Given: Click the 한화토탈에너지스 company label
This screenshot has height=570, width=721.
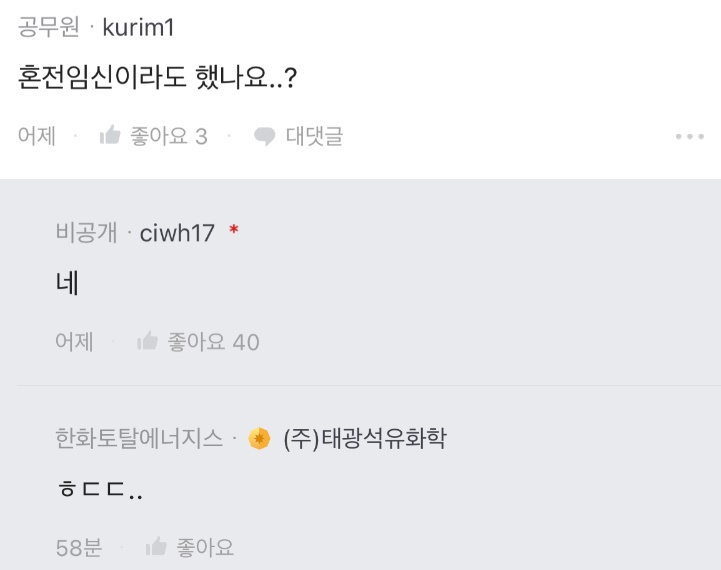Looking at the screenshot, I should coord(139,438).
